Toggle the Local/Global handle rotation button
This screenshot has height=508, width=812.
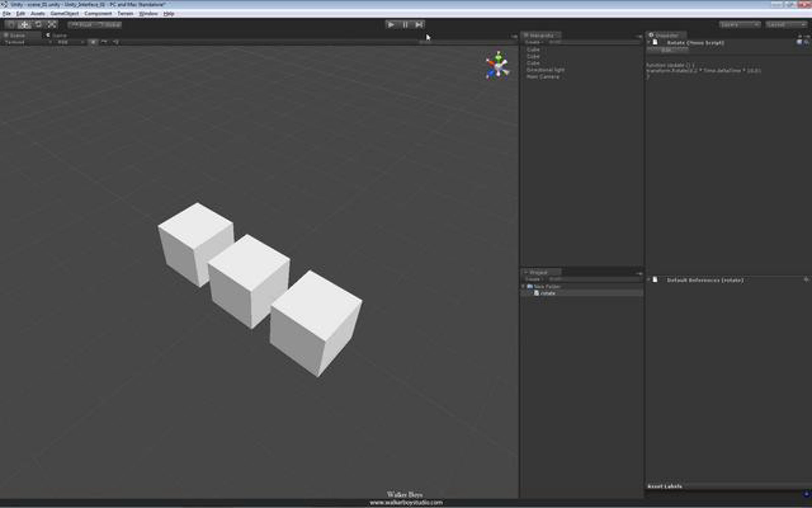click(109, 25)
